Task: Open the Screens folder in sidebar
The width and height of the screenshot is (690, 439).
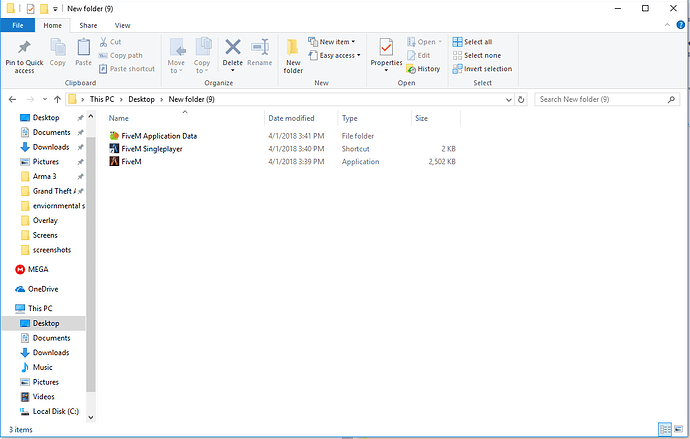Action: [45, 235]
